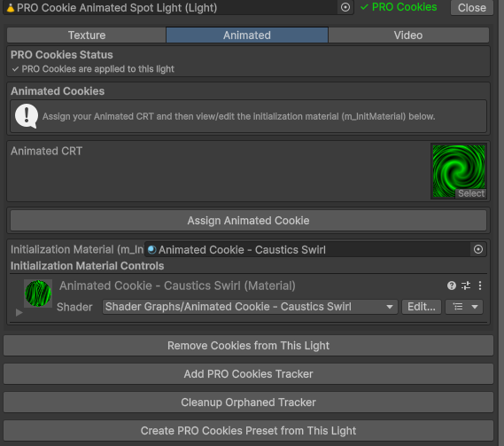Click 'PRO Cookies are applied to this light' text
The image size is (504, 446).
97,69
